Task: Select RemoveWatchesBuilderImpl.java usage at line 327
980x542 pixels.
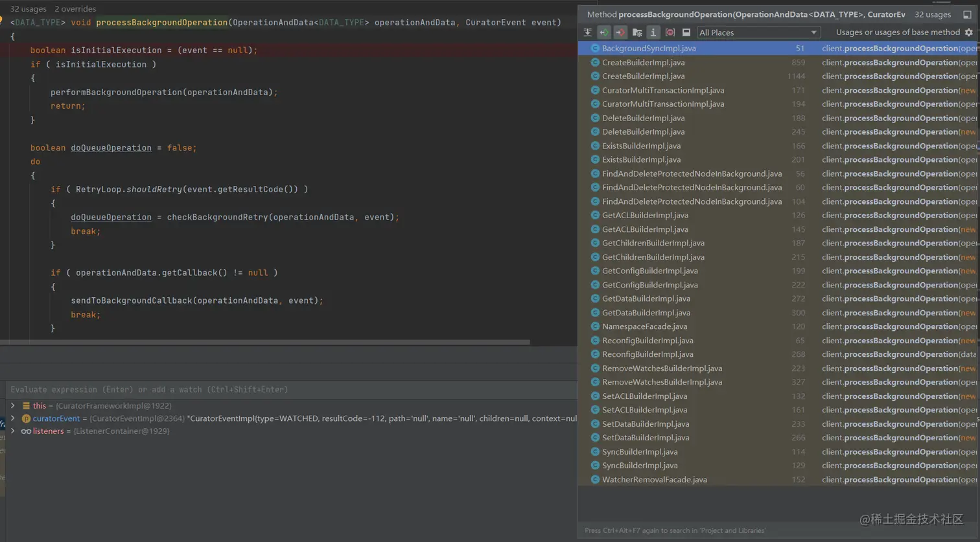Action: 778,383
